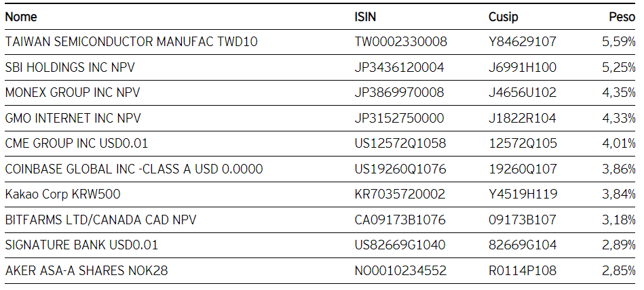Click ISIN US19260Q1076 cell
644x290 pixels.
point(400,169)
